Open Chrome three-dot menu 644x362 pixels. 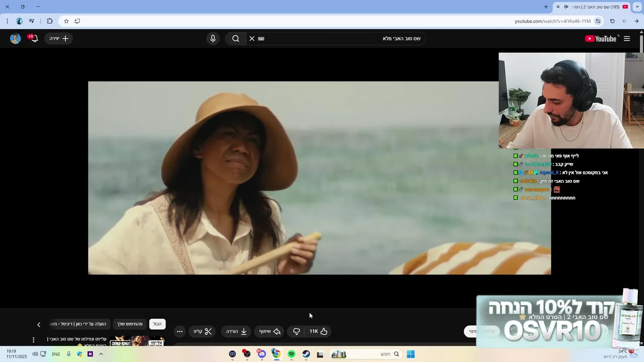[7, 21]
